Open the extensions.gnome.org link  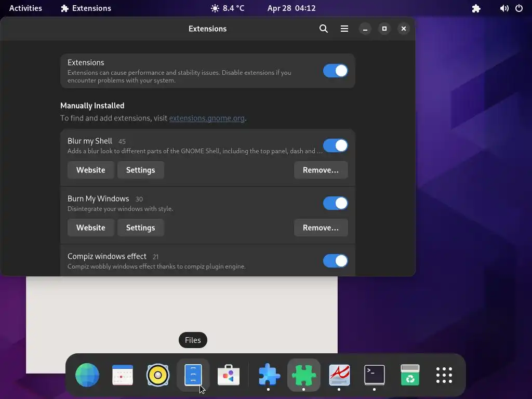(x=207, y=118)
